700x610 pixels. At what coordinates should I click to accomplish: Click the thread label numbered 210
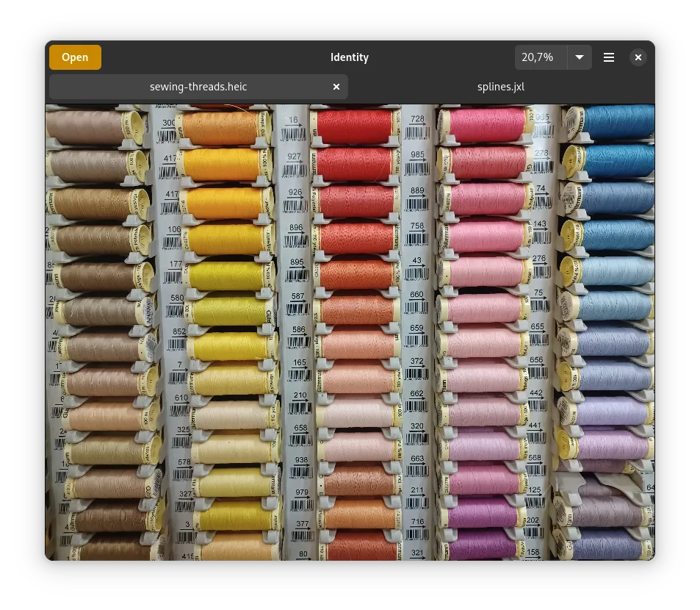point(300,395)
